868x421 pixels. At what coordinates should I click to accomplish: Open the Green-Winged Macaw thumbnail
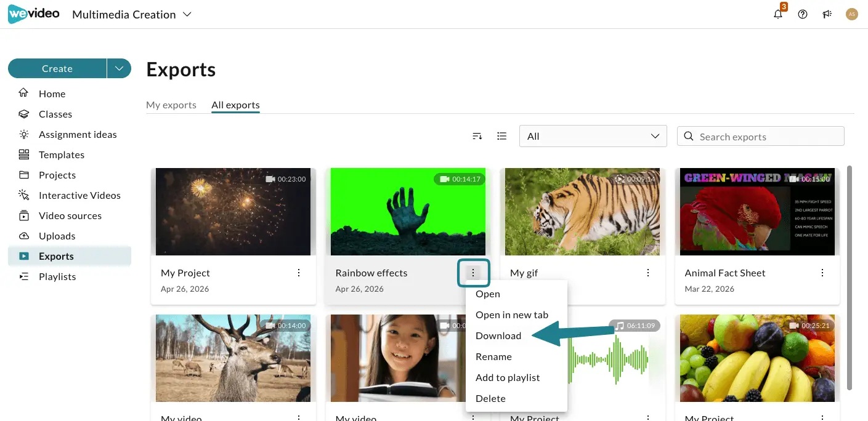(757, 212)
